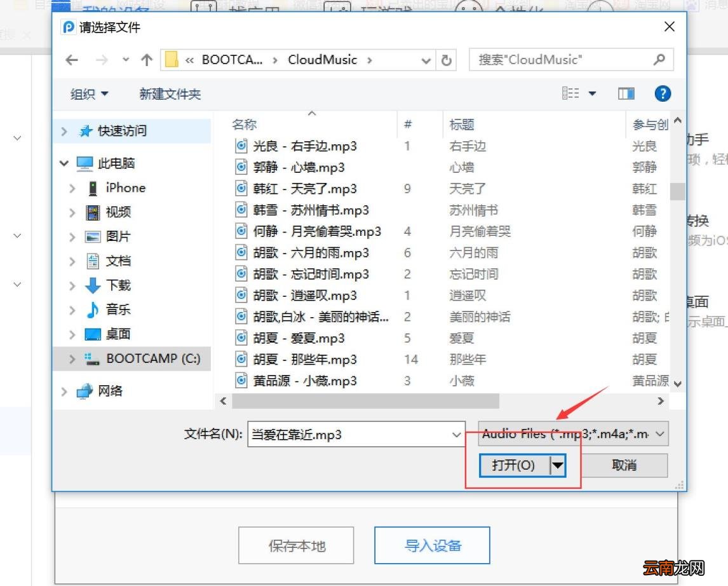Open the 桌面 folder in sidebar

[118, 334]
